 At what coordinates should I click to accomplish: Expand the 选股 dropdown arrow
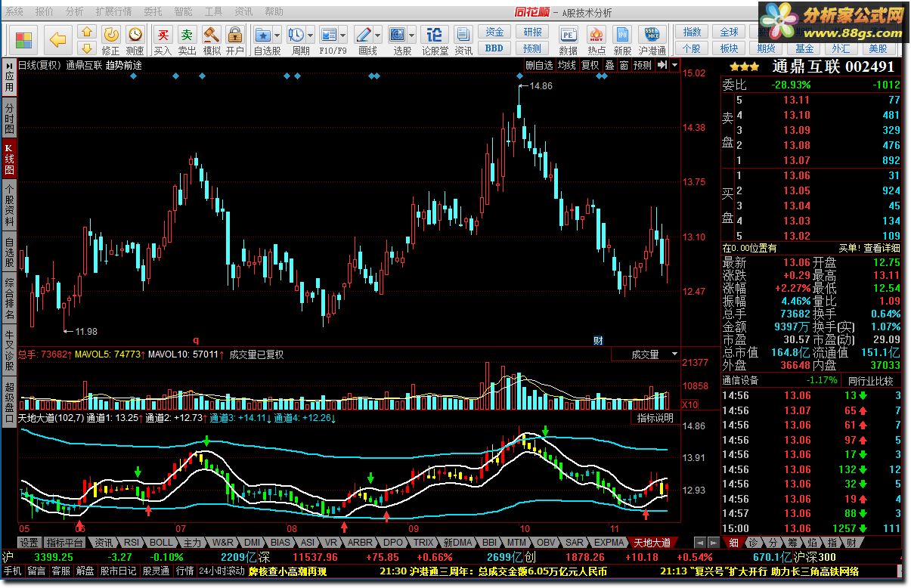tap(412, 36)
